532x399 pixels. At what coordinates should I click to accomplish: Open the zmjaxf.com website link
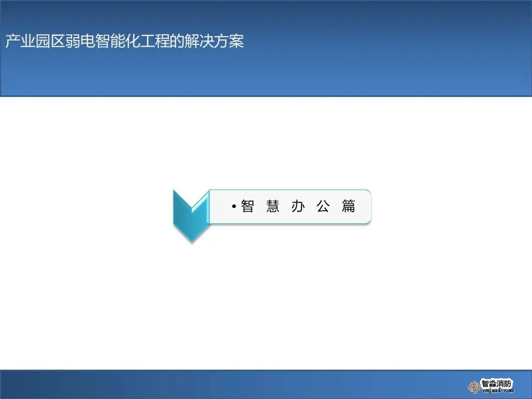point(498,390)
